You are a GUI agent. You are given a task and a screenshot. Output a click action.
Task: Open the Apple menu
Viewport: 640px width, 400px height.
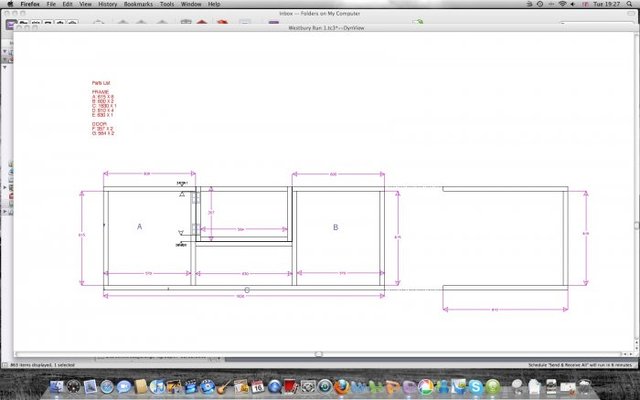coord(9,4)
